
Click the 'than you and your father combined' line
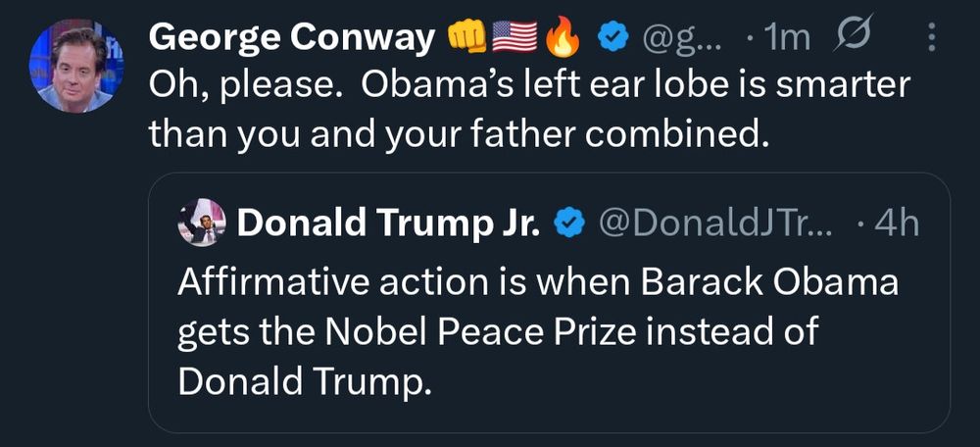tap(459, 132)
